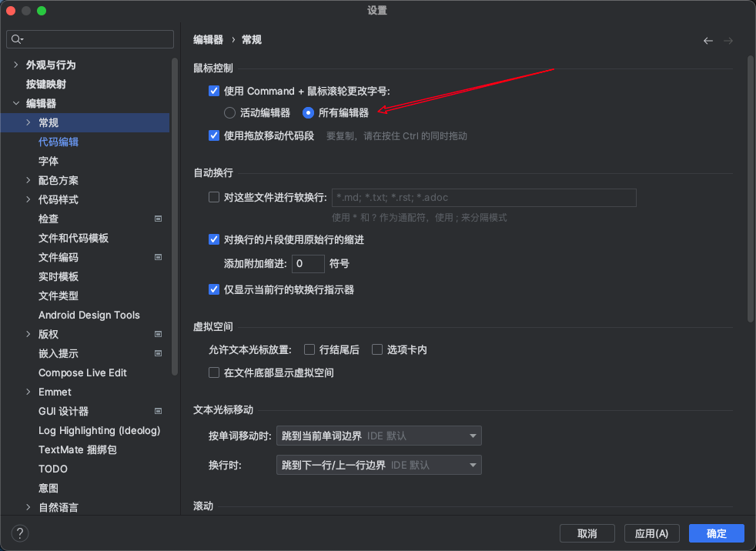The height and width of the screenshot is (551, 756).
Task: Enable the 行结尾后 checkbox
Action: point(309,350)
